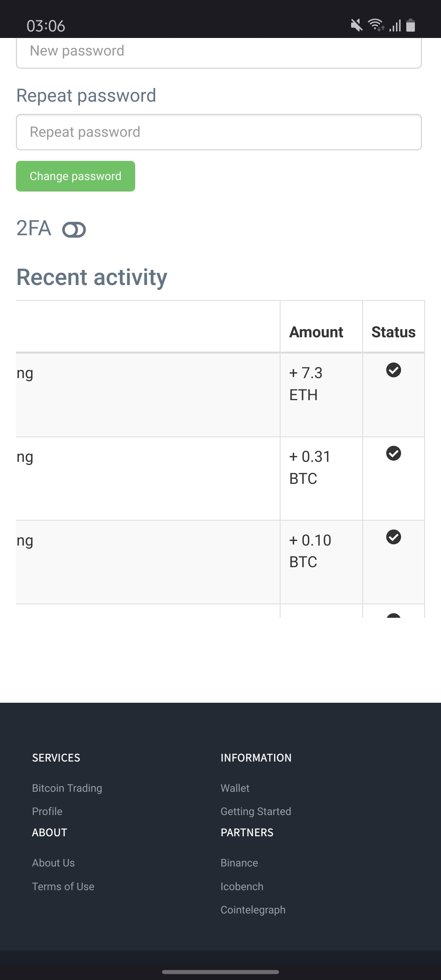Click checkmark status for 0.31 BTC row
Screen dimensions: 441x980
(394, 454)
